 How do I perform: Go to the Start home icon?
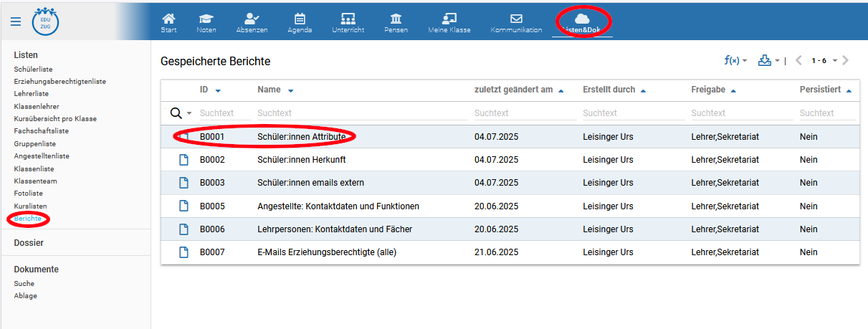point(168,19)
